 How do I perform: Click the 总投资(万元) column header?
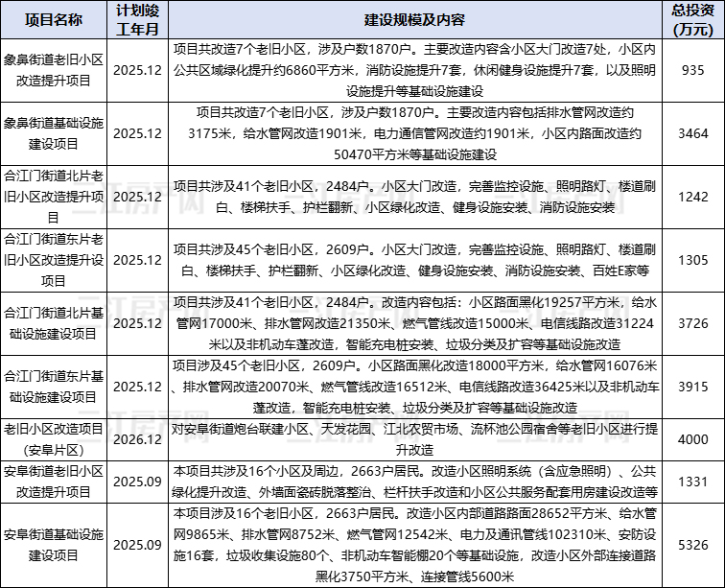(x=693, y=20)
